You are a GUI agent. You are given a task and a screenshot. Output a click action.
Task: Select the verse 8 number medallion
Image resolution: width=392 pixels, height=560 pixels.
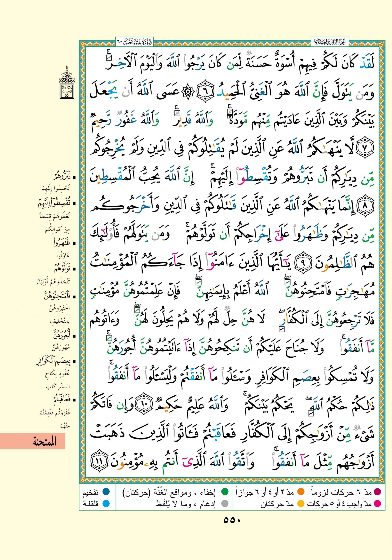click(366, 206)
